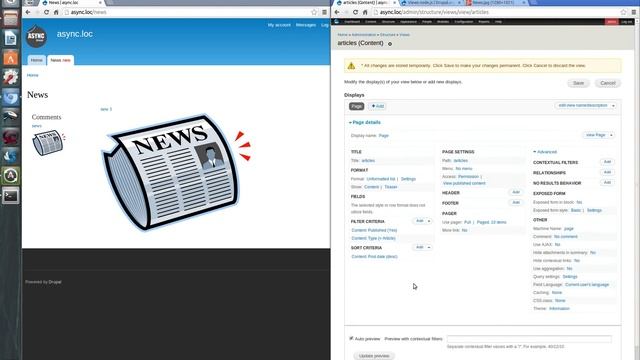Open Filter Criteria Add dropdown arrow
The width and height of the screenshot is (640, 360).
click(x=429, y=221)
